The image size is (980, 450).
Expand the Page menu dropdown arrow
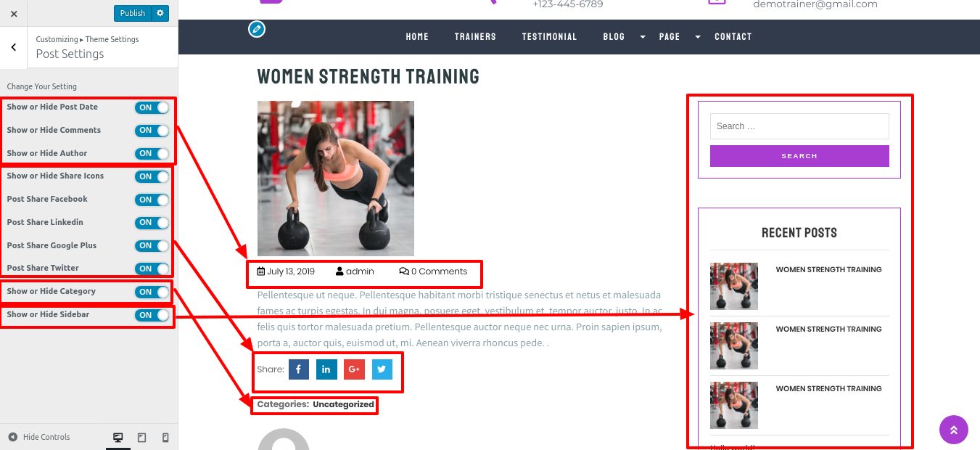[x=698, y=37]
